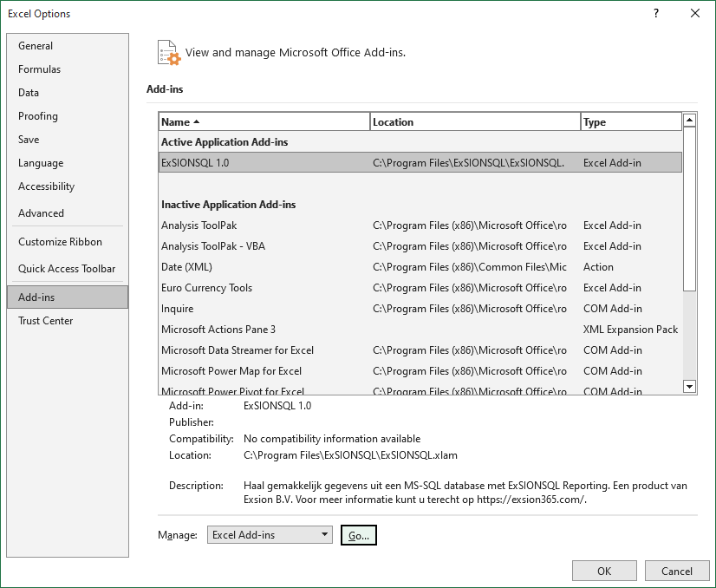The width and height of the screenshot is (716, 588).
Task: Confirm with the OK button
Action: coord(604,572)
